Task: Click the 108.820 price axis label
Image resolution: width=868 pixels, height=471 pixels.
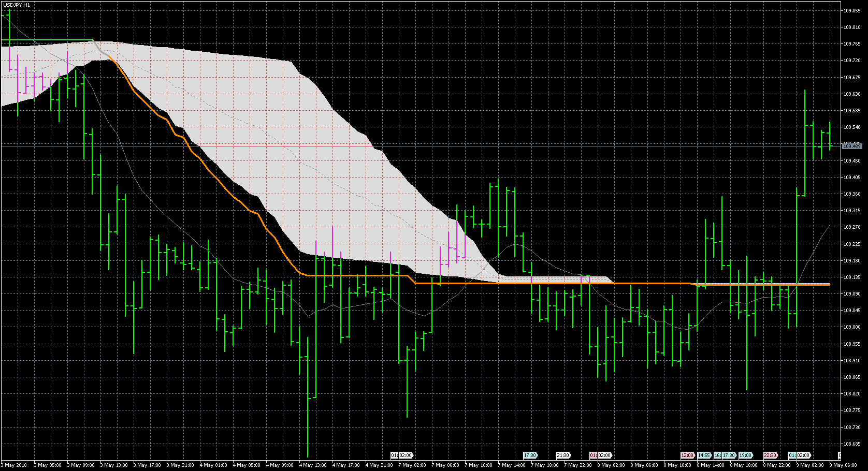Action: pos(852,394)
